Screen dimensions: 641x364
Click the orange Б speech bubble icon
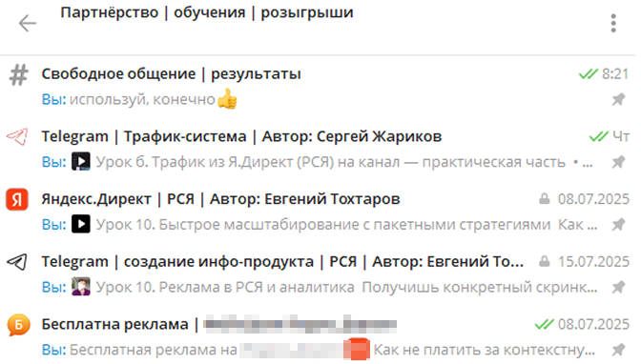18,325
